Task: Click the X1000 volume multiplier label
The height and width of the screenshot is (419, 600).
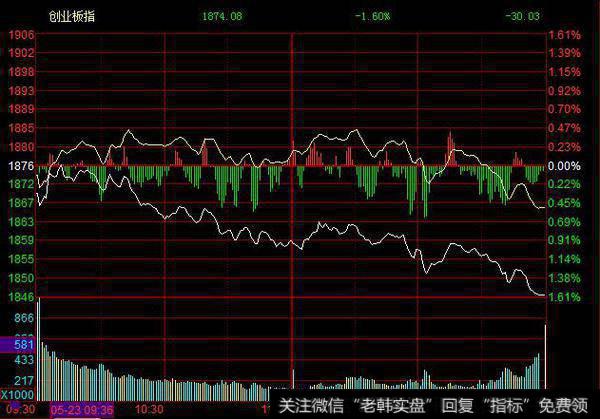Action: (x=17, y=395)
